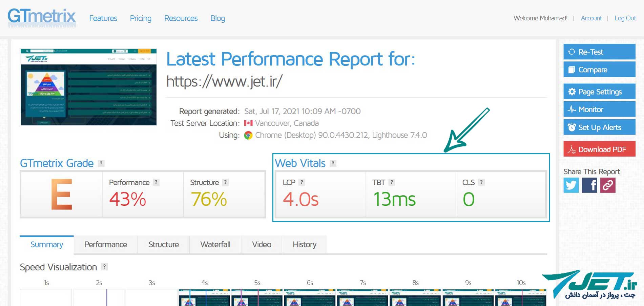Click the Canada flag icon

[x=248, y=123]
